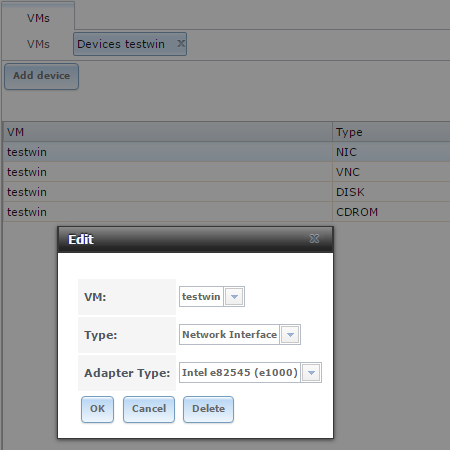Image resolution: width=450 pixels, height=450 pixels.
Task: Expand the Type dropdown arrow
Action: 290,334
